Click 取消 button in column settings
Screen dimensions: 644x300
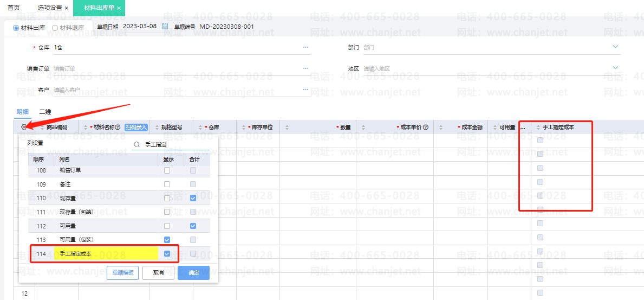click(x=158, y=273)
